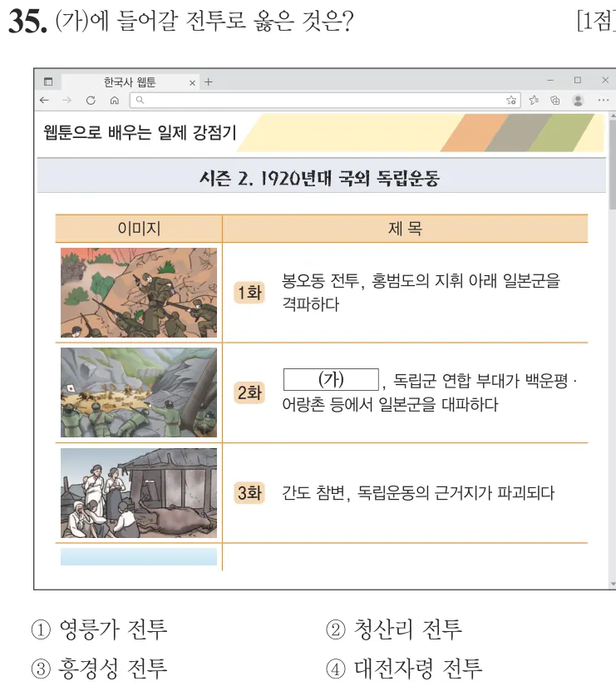Screen dimensions: 616x686
Task: Click scrollbar down arrow at bottom
Action: pyautogui.click(x=613, y=584)
